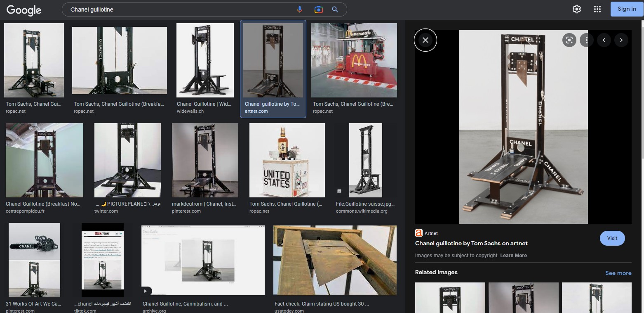Click 'Chanel Guillotine | Wid...' caption
This screenshot has height=313, width=644.
(x=204, y=104)
